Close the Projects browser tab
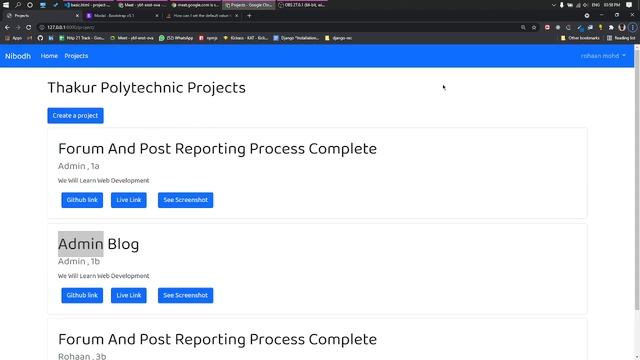The height and width of the screenshot is (360, 640). [77, 16]
